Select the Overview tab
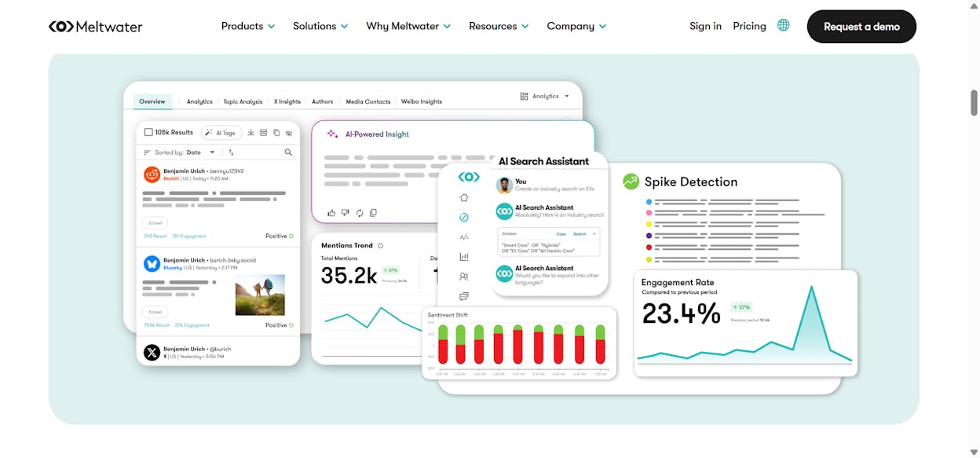The width and height of the screenshot is (980, 458). click(152, 101)
